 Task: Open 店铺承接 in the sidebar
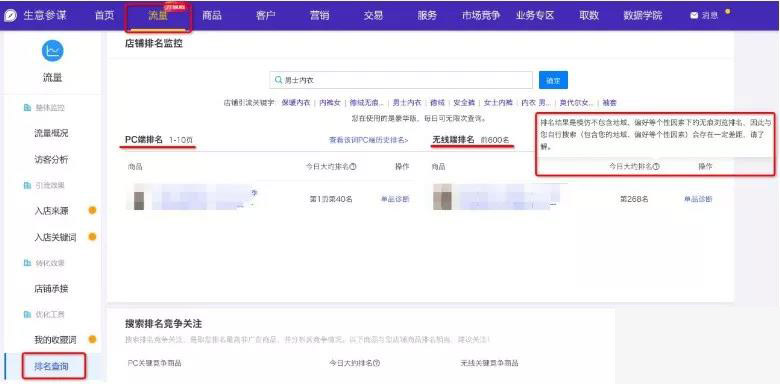click(x=51, y=288)
